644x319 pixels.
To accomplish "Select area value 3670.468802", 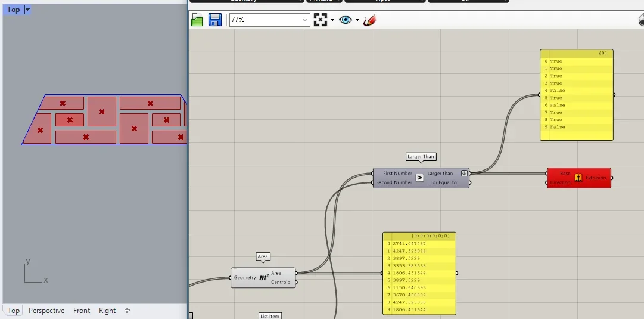I will tap(409, 295).
